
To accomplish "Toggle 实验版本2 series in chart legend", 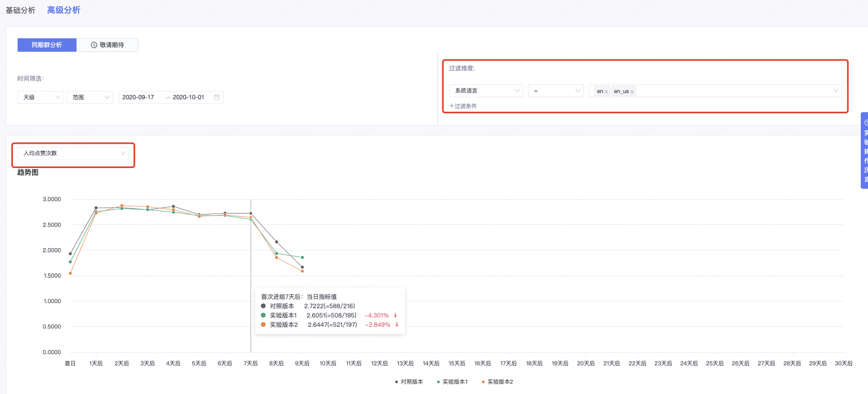I will point(497,382).
